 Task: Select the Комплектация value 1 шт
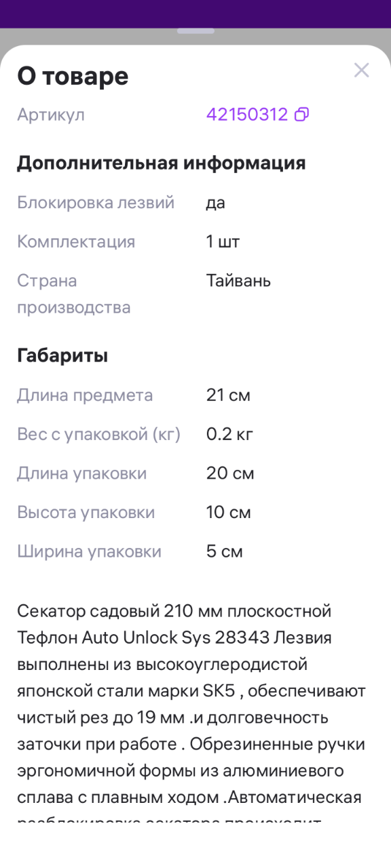pos(223,242)
